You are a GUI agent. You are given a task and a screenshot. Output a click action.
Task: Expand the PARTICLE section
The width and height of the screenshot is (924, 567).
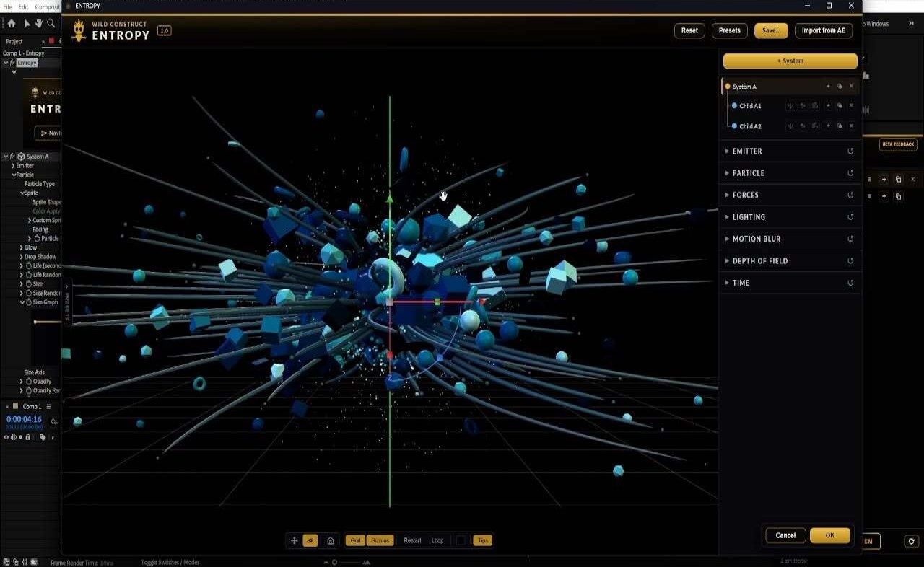click(x=790, y=173)
